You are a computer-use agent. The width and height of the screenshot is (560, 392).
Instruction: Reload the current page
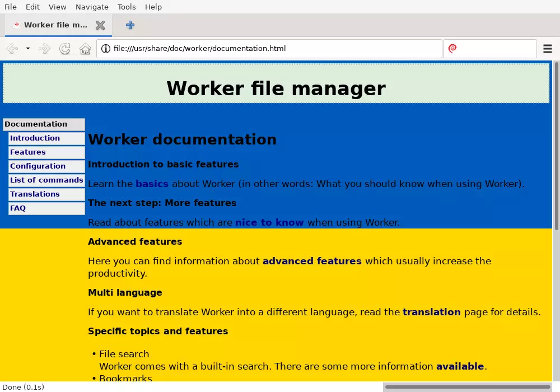point(65,49)
